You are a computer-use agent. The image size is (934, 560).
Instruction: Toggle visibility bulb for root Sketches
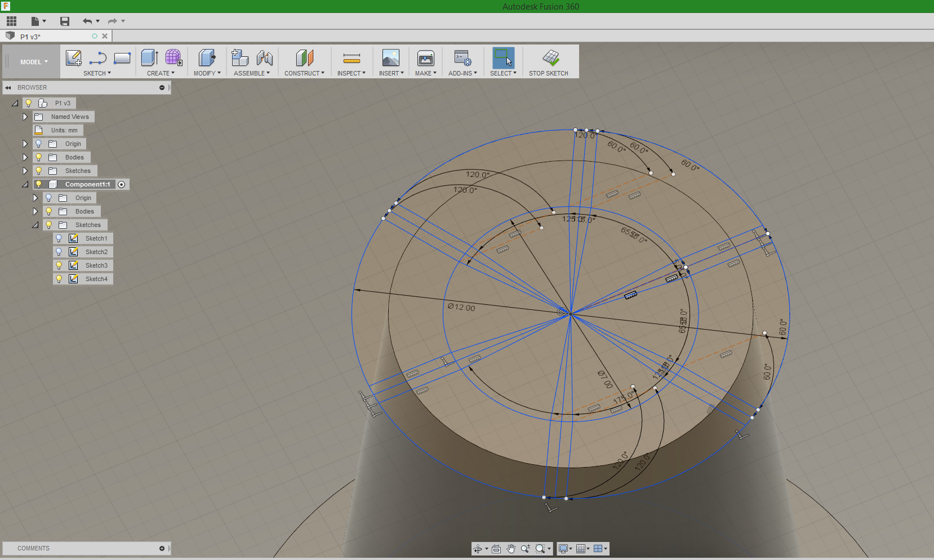pos(38,171)
